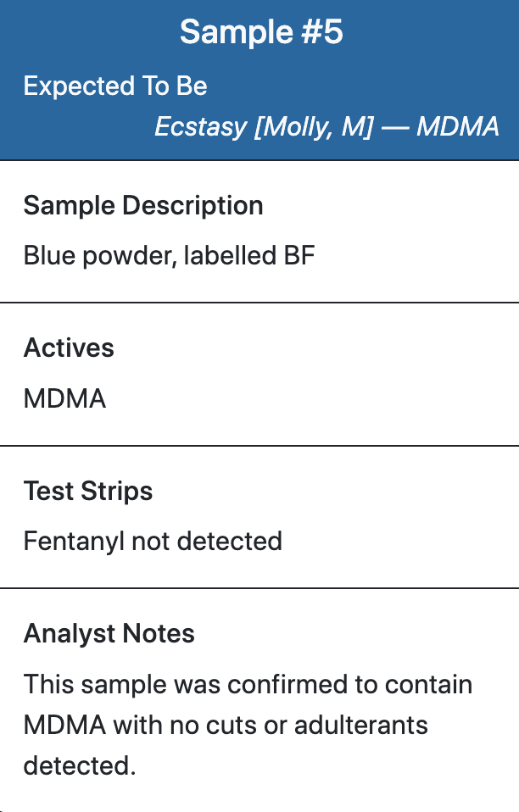The height and width of the screenshot is (812, 519).
Task: Click the Sample #5 card title
Action: click(x=261, y=32)
